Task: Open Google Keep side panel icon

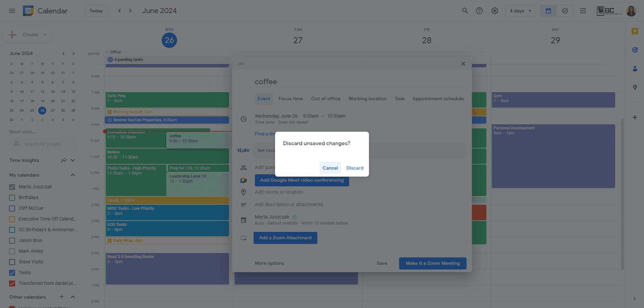Action: point(635,31)
